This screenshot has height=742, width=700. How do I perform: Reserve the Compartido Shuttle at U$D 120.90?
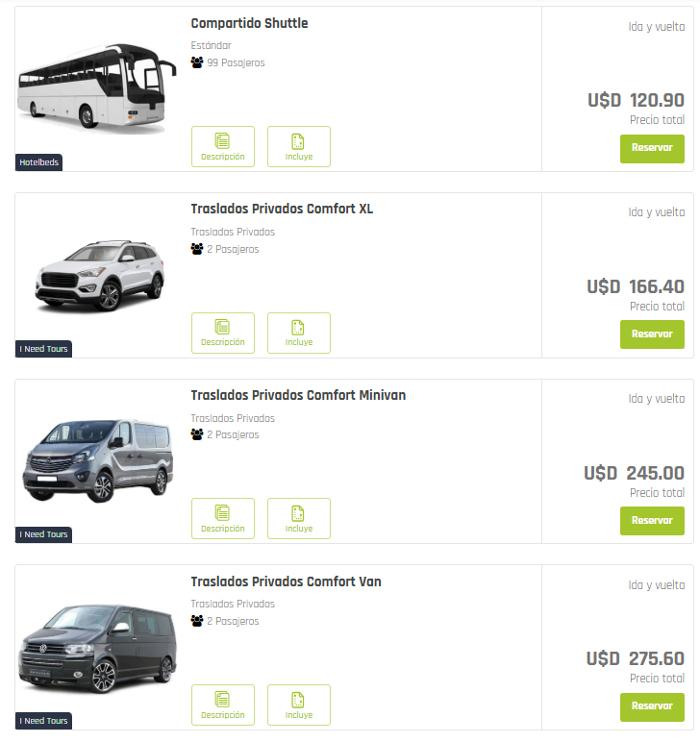pyautogui.click(x=652, y=148)
